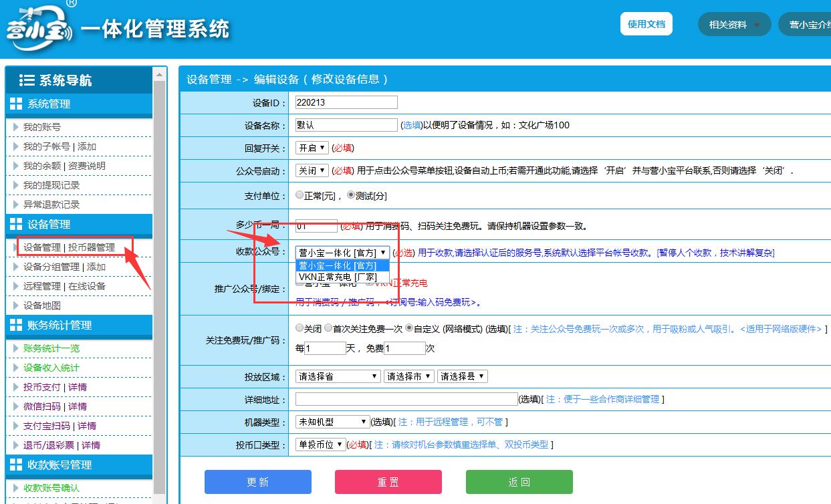Screen dimensions: 831x504
Task: Click the 多少币一局 input field
Action: click(316, 226)
